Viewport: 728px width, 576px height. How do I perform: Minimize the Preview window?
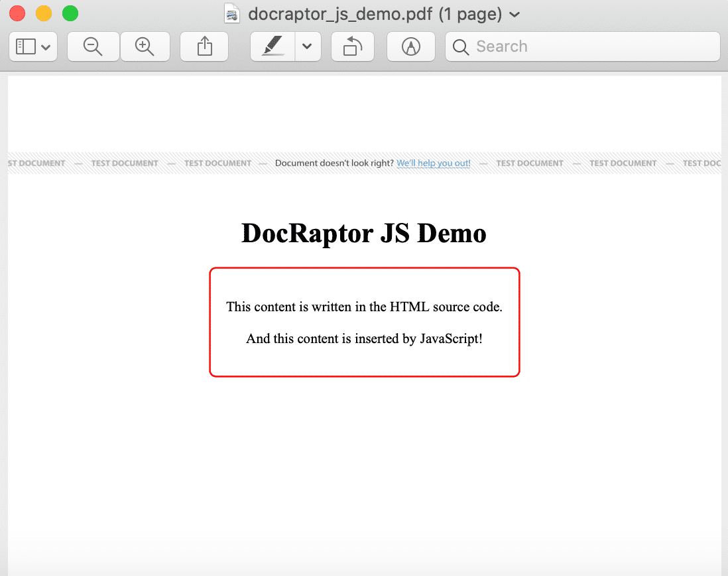tap(43, 13)
